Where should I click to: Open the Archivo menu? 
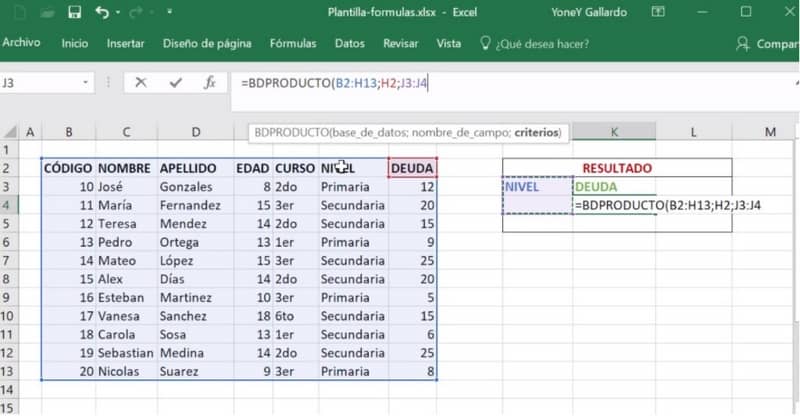pyautogui.click(x=21, y=44)
